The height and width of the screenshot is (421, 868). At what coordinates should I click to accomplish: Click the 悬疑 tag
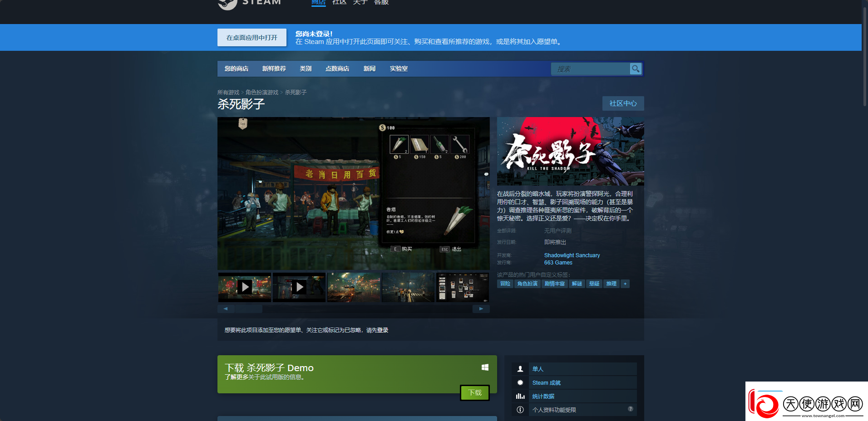pyautogui.click(x=594, y=284)
